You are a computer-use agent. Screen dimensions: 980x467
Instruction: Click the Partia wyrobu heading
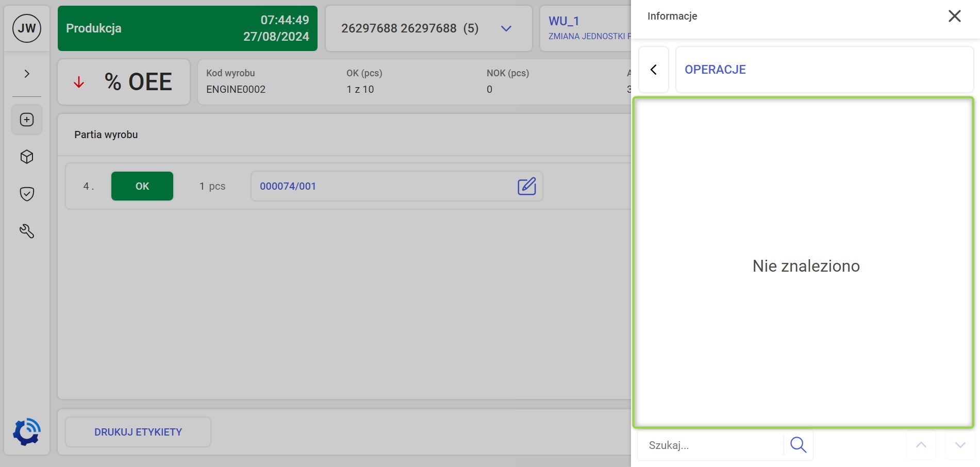click(x=106, y=135)
